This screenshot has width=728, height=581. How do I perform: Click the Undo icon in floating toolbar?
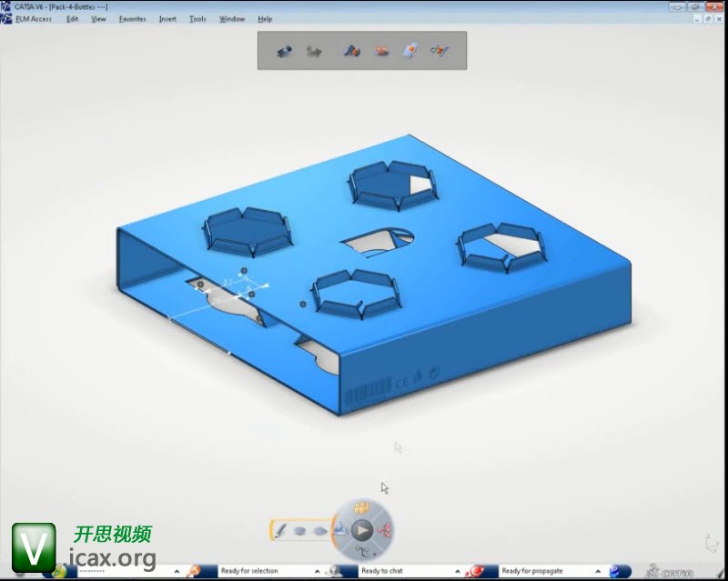coord(285,51)
